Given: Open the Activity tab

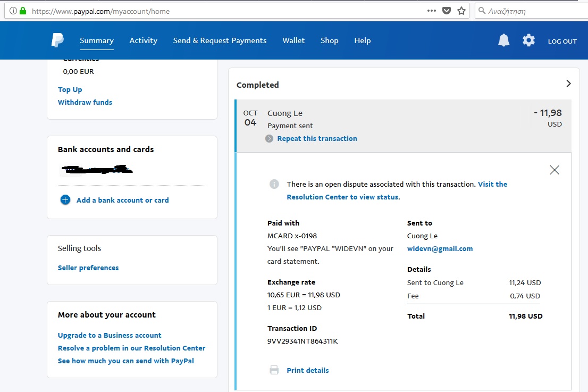Looking at the screenshot, I should point(143,40).
